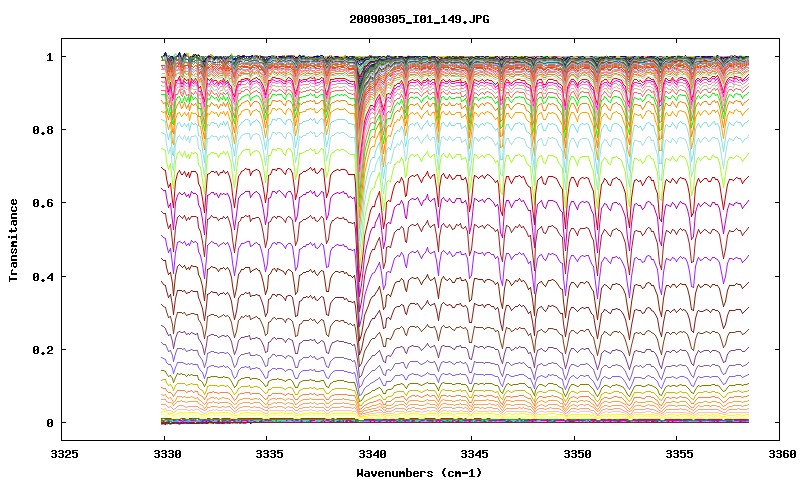Click the x-axis tick label 3340
Viewport: 800px width, 480px height.
(x=372, y=454)
